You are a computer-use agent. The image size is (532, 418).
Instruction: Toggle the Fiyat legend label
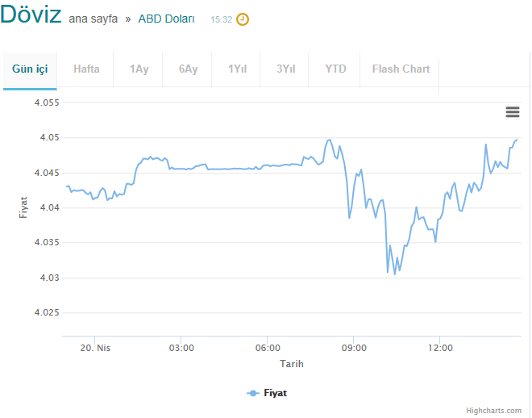point(275,393)
